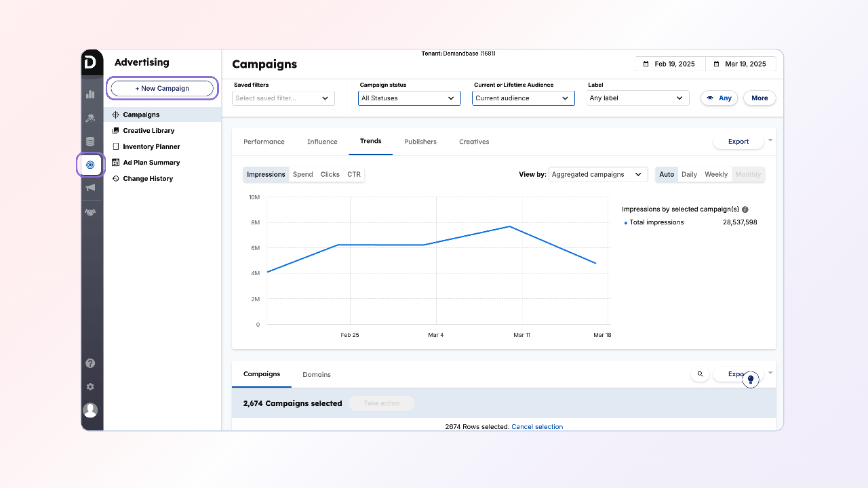Toggle the eye 'Any' visibility filter
Viewport: 868px width, 488px height.
719,98
